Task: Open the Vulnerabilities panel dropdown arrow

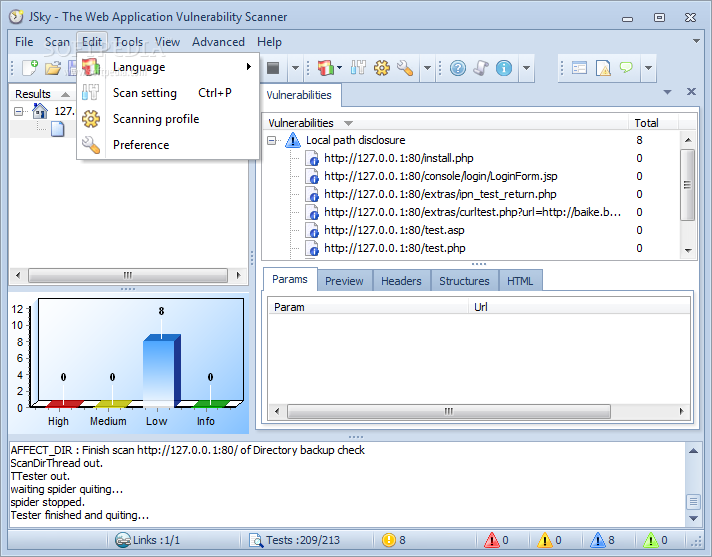Action: 667,92
